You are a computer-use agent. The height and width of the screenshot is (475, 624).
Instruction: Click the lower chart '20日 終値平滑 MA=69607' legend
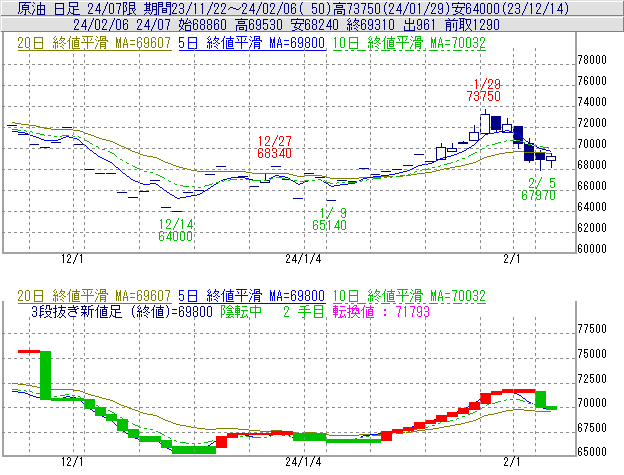click(94, 296)
